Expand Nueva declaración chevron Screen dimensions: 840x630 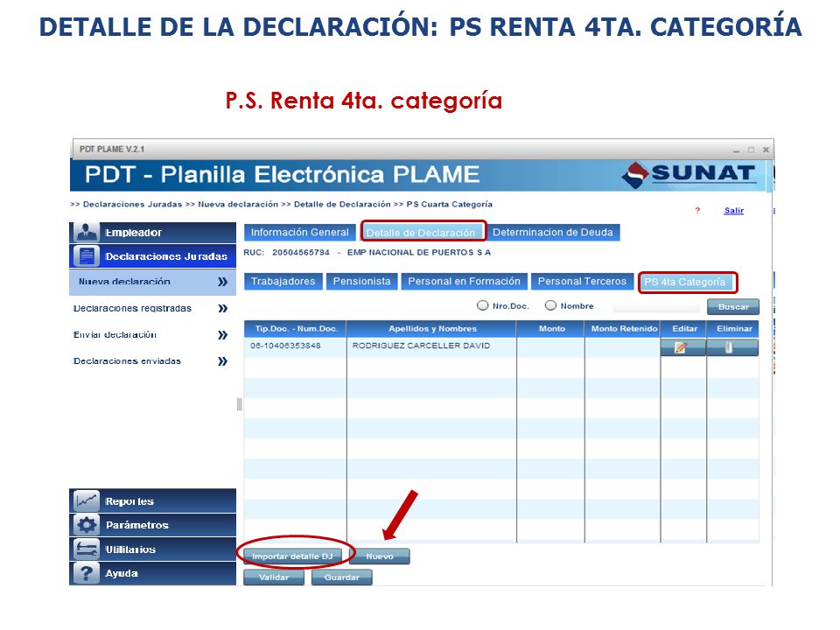[x=222, y=282]
